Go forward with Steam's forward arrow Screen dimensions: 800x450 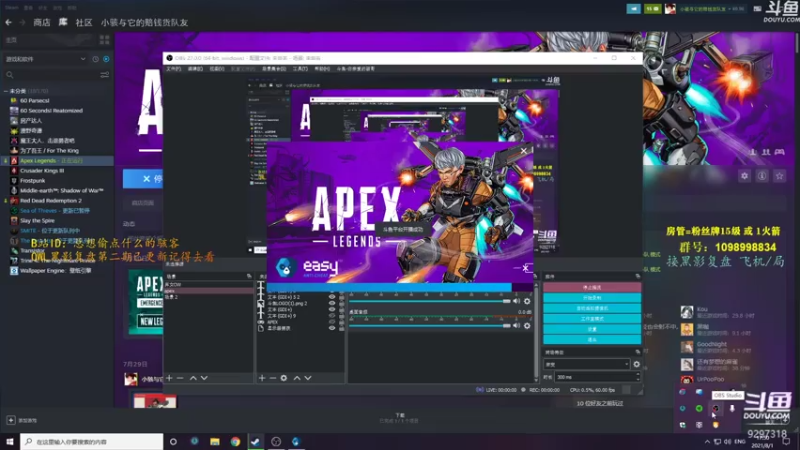pos(22,22)
